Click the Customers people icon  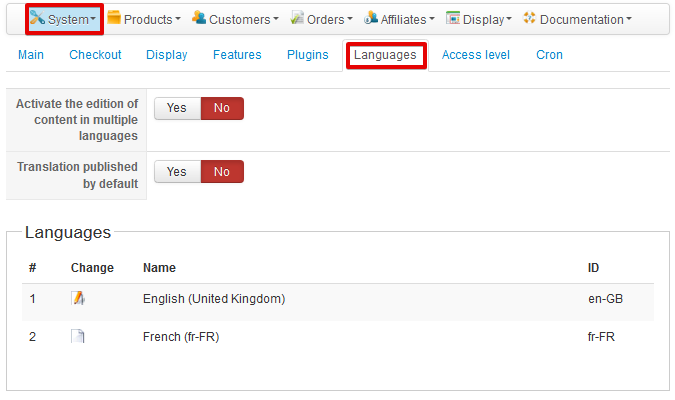click(x=199, y=18)
